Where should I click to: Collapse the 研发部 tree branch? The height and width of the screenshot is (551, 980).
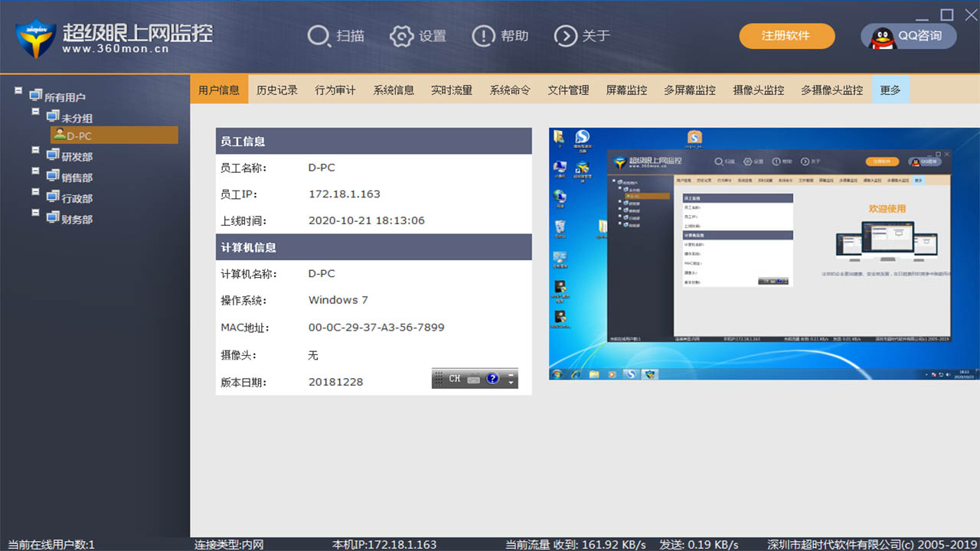[x=35, y=150]
